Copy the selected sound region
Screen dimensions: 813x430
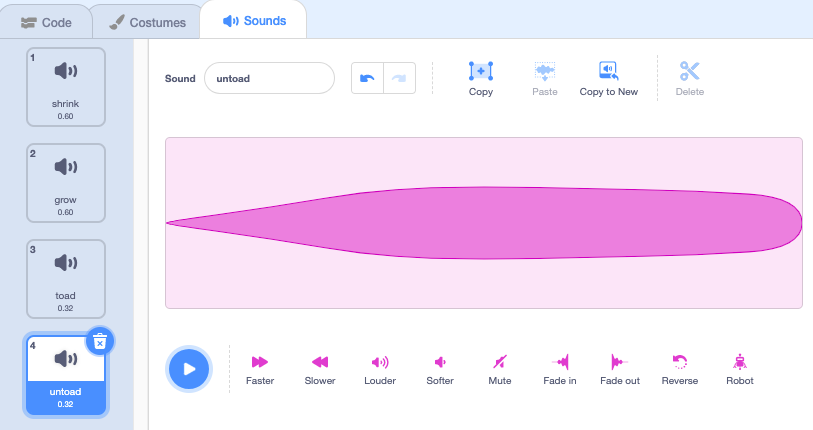481,78
